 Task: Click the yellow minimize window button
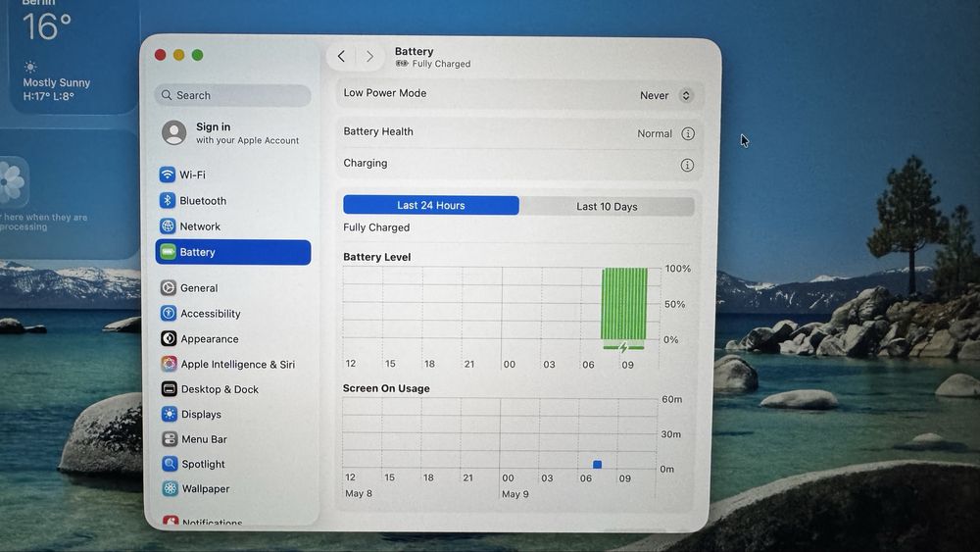pos(178,55)
